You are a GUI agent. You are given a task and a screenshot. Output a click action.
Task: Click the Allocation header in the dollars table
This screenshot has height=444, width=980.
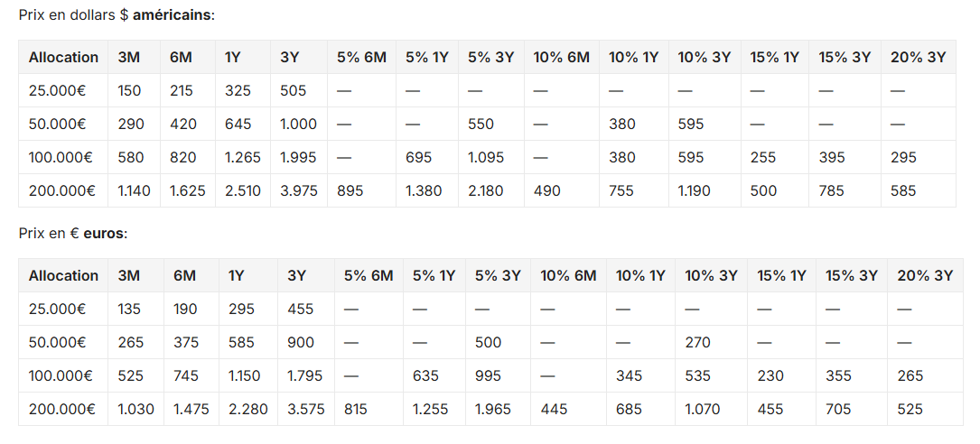click(x=63, y=57)
